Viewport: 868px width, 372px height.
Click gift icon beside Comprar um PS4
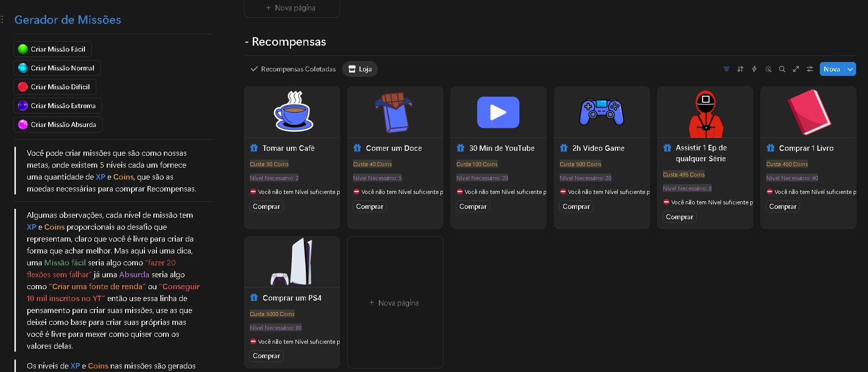point(254,298)
